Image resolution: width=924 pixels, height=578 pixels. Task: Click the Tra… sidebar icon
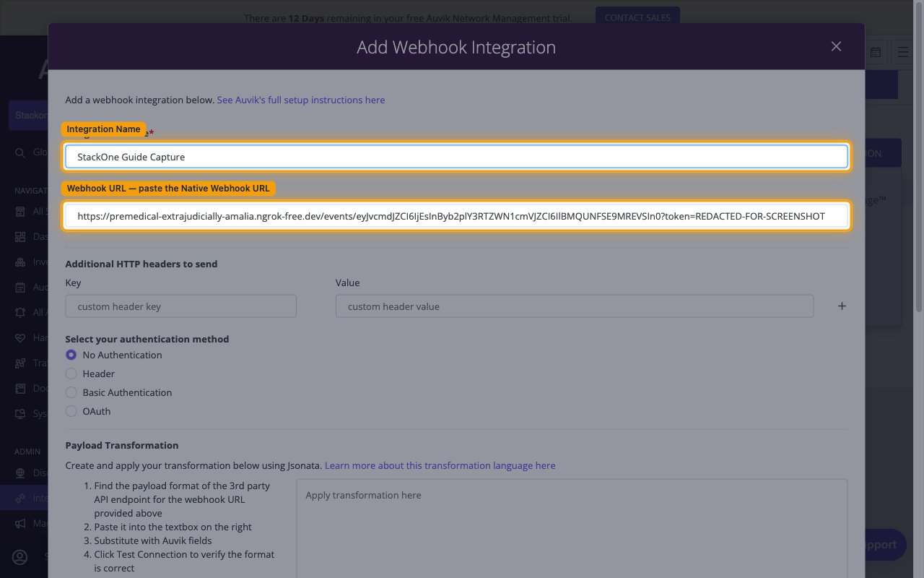pos(20,363)
